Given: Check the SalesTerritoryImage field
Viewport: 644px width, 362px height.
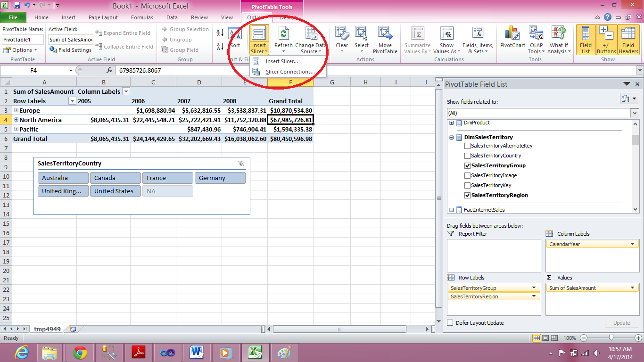Looking at the screenshot, I should point(467,175).
